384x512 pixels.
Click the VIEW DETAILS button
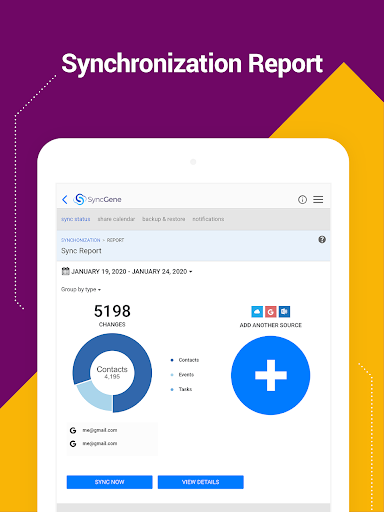(201, 482)
